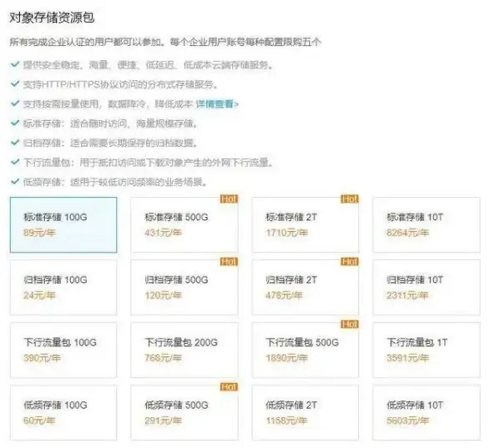Select the 下行流量包 100G package card
Image resolution: width=491 pixels, height=448 pixels.
click(63, 350)
